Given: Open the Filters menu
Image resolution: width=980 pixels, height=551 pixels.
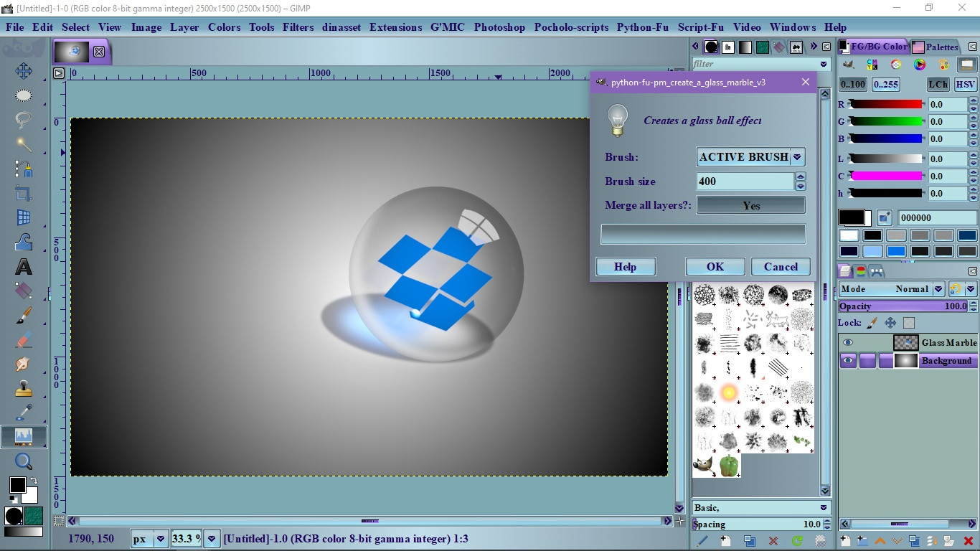Looking at the screenshot, I should [298, 27].
